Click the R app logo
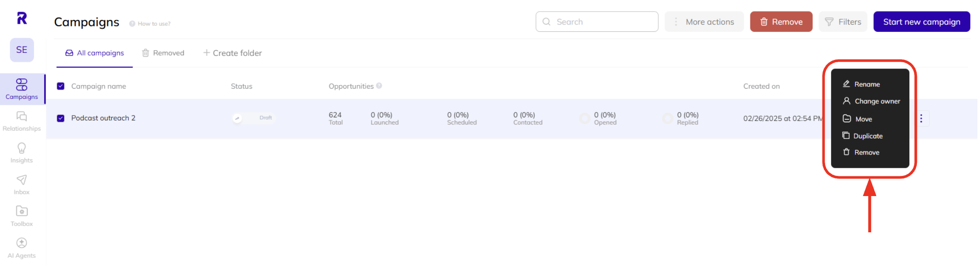Image resolution: width=980 pixels, height=265 pixels. [x=21, y=18]
